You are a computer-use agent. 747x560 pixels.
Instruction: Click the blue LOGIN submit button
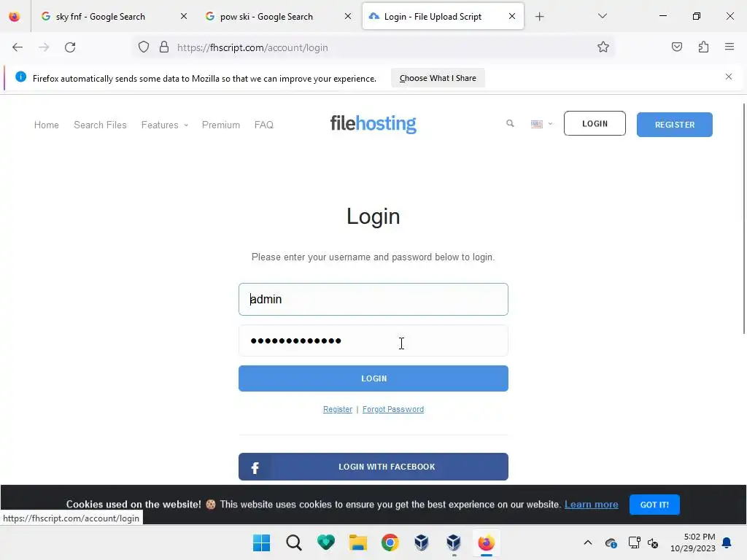click(x=373, y=378)
